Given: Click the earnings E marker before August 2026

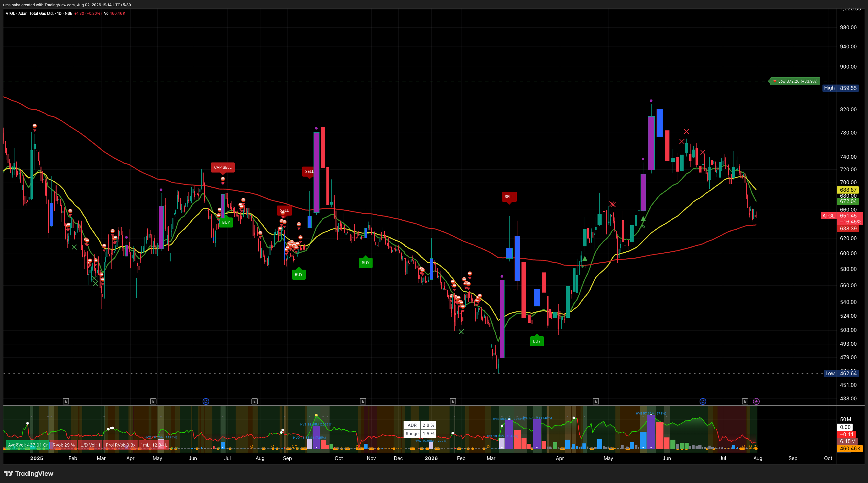Looking at the screenshot, I should coord(745,401).
